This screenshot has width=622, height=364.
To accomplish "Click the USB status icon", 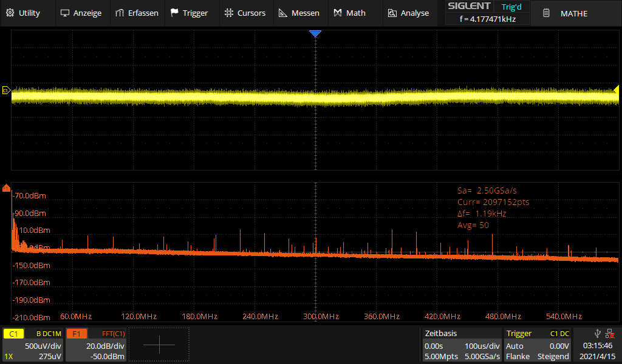I will click(x=598, y=333).
